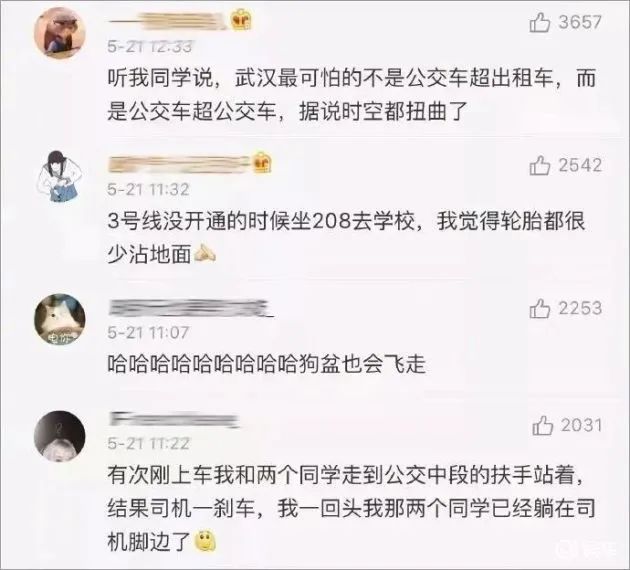The image size is (630, 570).
Task: Select the comment about the flying dog bowl
Action: point(266,364)
